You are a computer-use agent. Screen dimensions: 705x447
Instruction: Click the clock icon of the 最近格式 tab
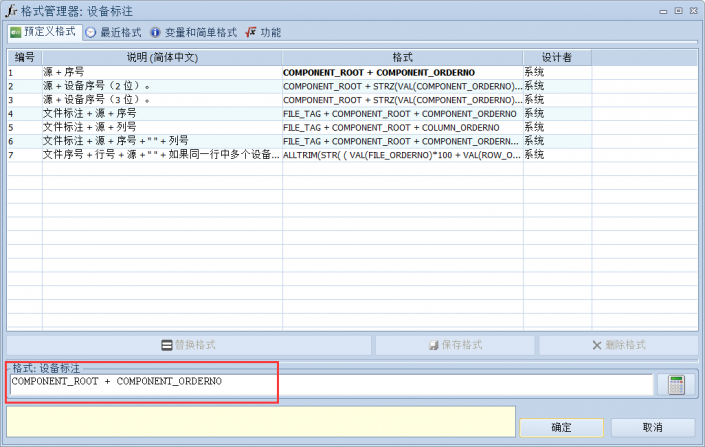click(x=90, y=33)
